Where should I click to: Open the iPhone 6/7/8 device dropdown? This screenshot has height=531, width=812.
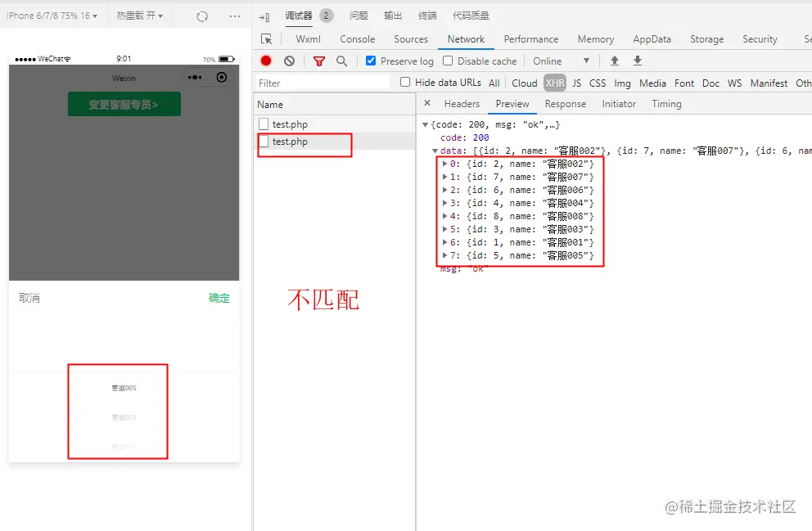[52, 16]
